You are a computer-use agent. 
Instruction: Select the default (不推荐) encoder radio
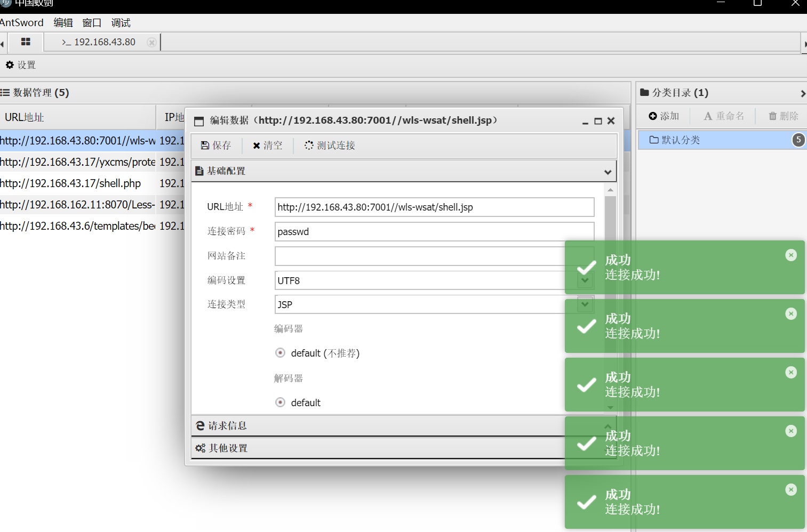pos(280,352)
